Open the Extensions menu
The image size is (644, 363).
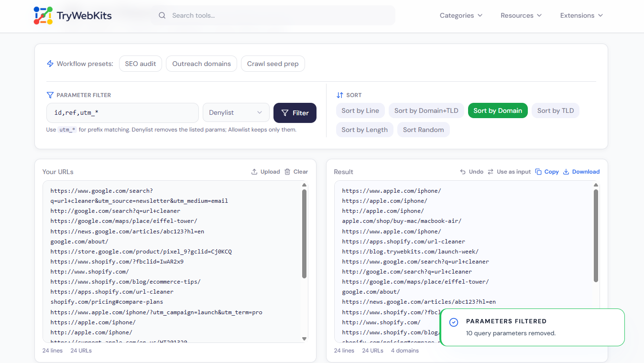tap(581, 15)
